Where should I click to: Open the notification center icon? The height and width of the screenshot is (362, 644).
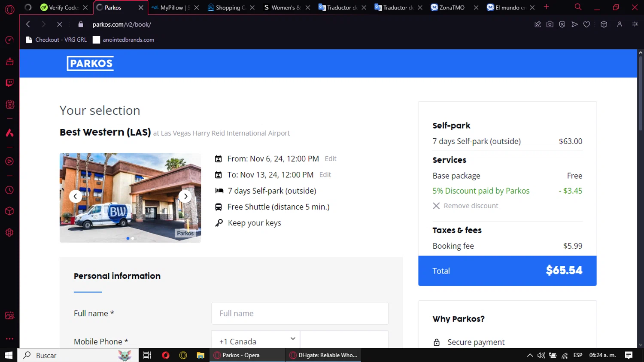629,355
